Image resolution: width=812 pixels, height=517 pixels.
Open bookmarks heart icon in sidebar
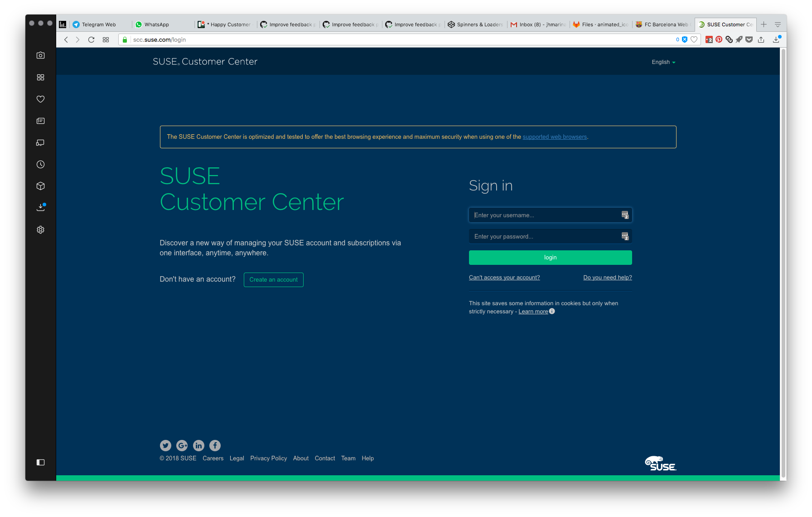tap(40, 99)
